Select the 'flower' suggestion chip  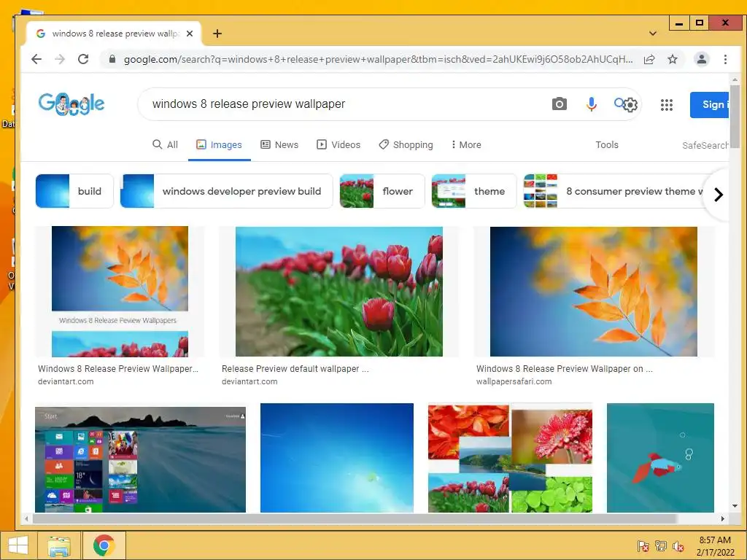[382, 191]
